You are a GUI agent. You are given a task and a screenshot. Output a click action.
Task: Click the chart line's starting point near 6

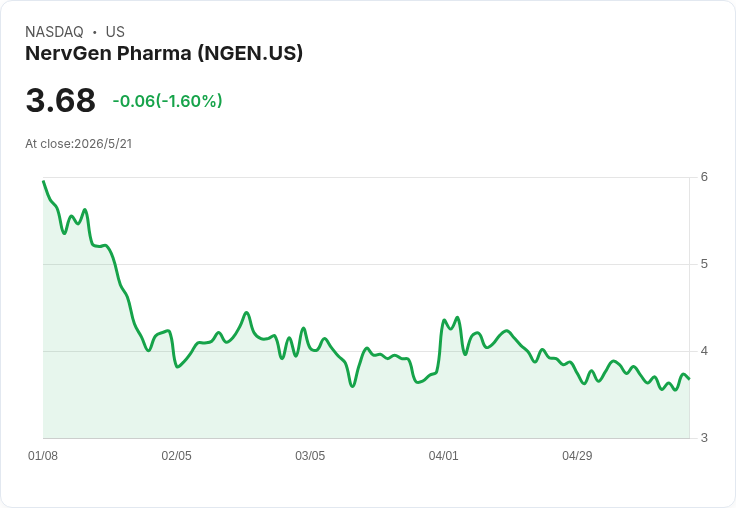tap(44, 181)
